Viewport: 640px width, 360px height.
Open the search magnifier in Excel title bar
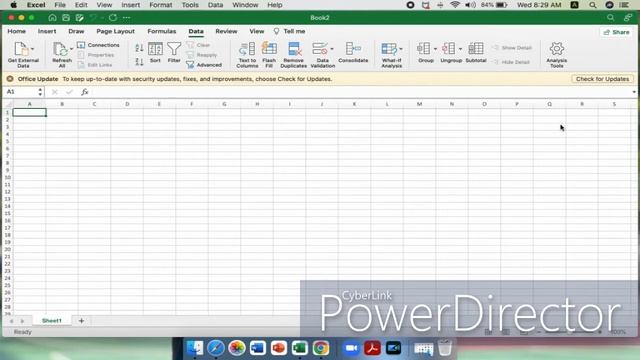tap(610, 18)
